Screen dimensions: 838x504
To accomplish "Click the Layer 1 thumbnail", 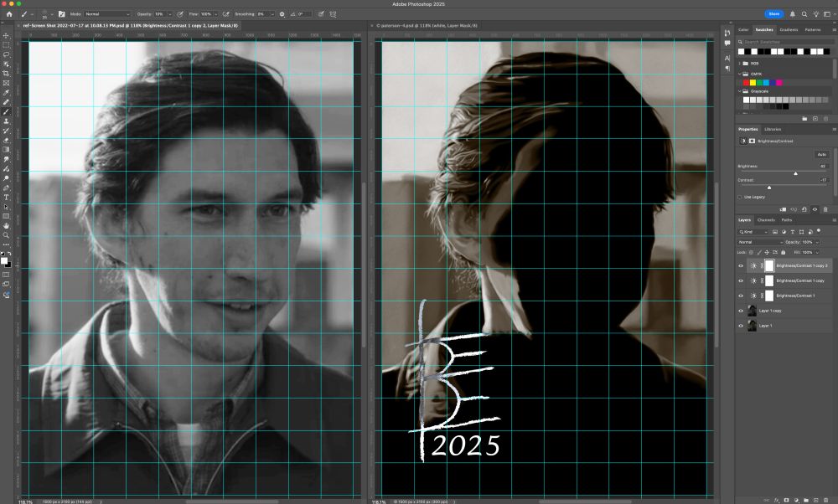I will point(753,326).
